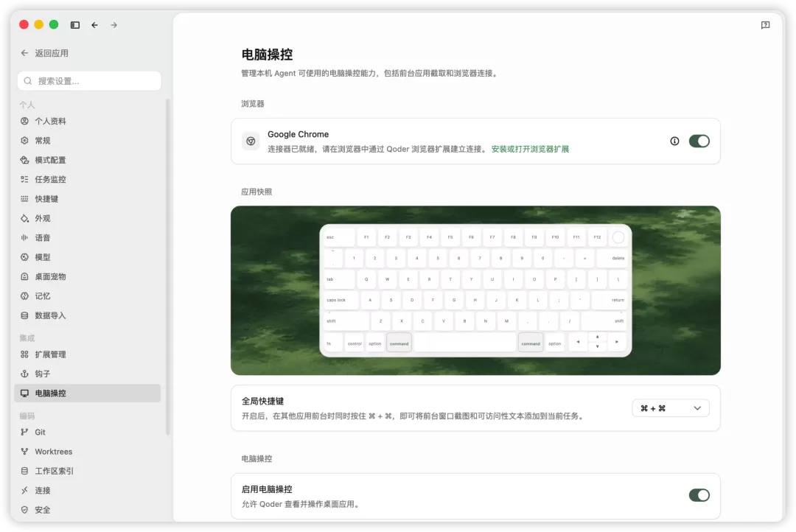The height and width of the screenshot is (532, 796).
Task: Click the Git branch icon
Action: [x=24, y=432]
